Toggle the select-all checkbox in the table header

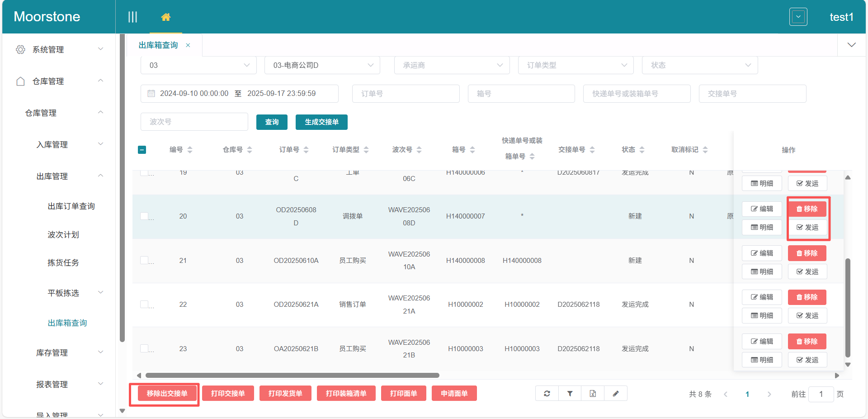click(142, 149)
